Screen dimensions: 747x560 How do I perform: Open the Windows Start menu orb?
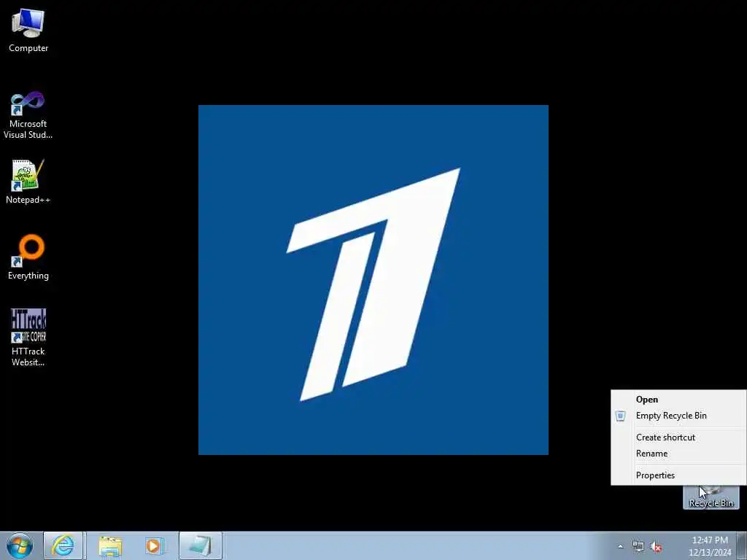20,545
